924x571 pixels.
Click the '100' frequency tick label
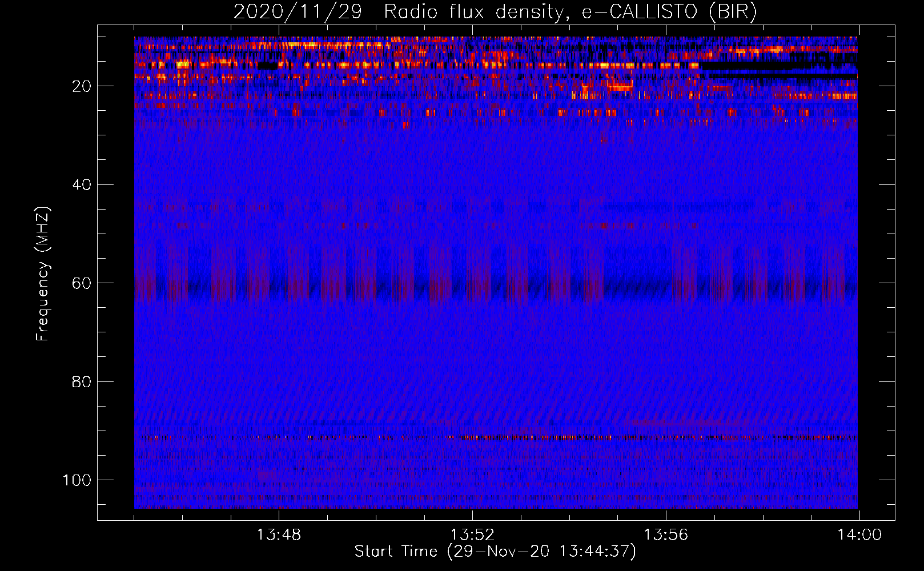click(x=77, y=480)
